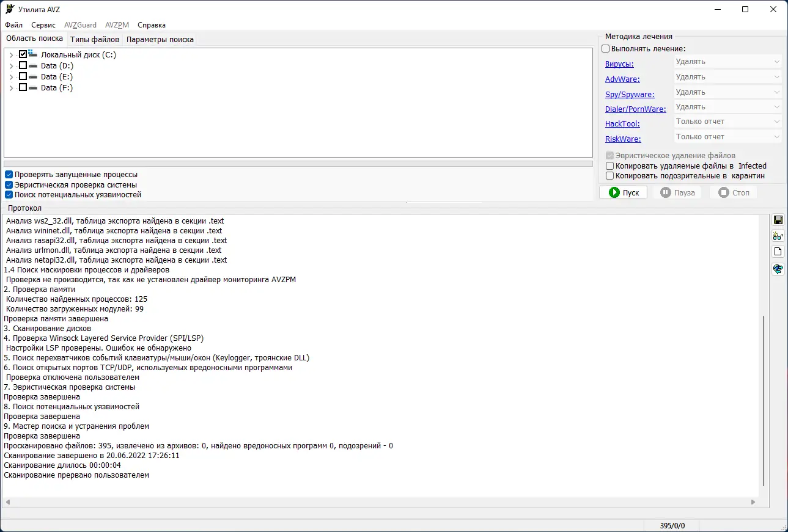Click right arrow of protocol horizontal scrollbar
This screenshot has height=532, width=788.
point(753,502)
